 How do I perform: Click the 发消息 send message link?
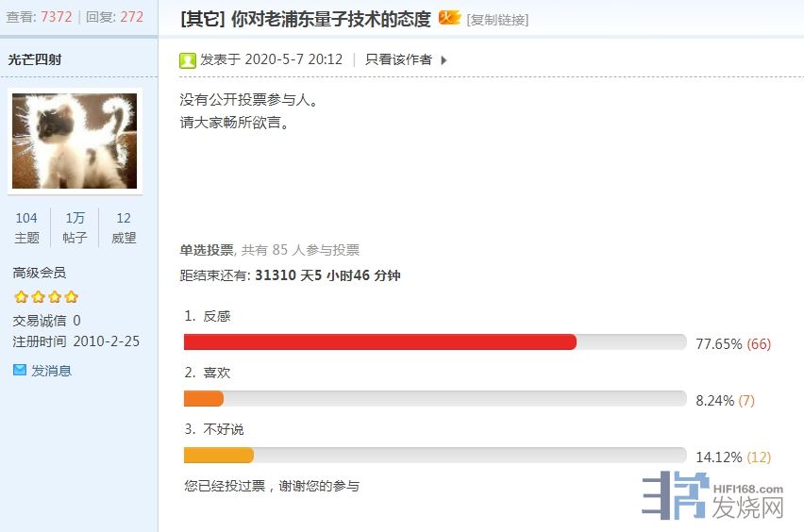(x=51, y=371)
